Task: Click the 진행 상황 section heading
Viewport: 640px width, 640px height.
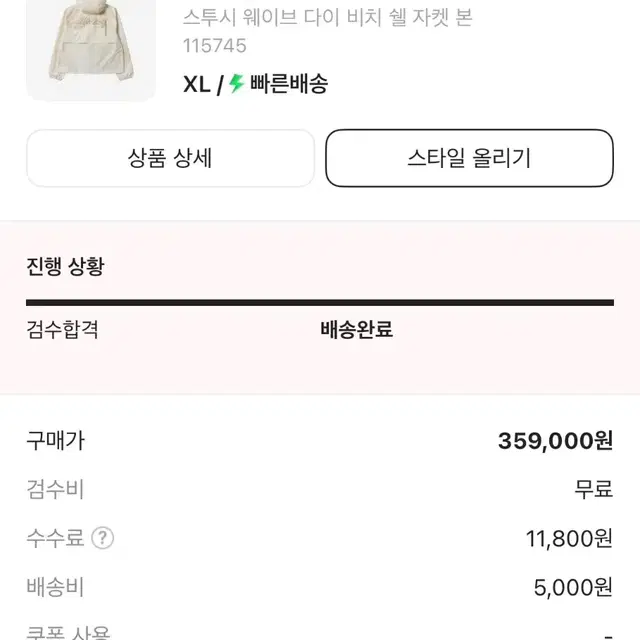Action: tap(64, 266)
